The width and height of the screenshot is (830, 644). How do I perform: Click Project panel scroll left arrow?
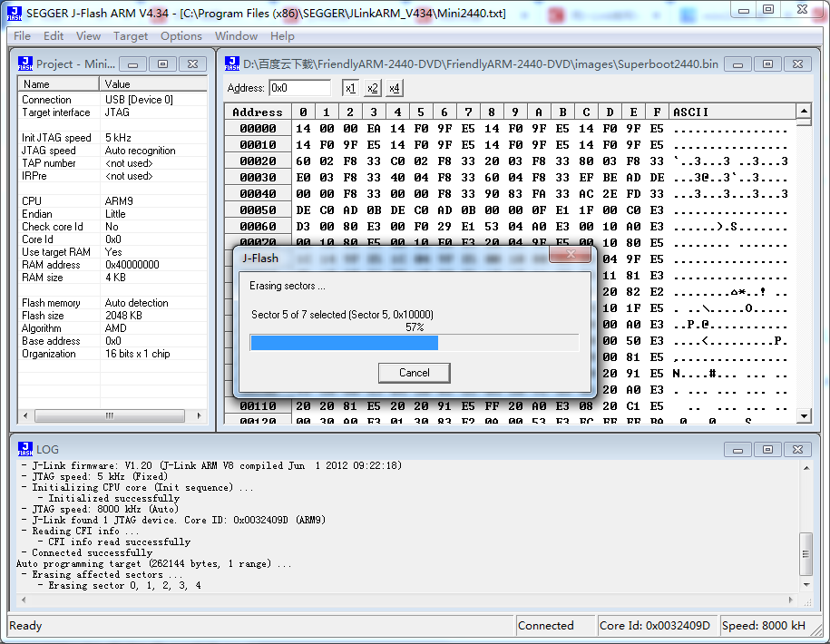(25, 416)
